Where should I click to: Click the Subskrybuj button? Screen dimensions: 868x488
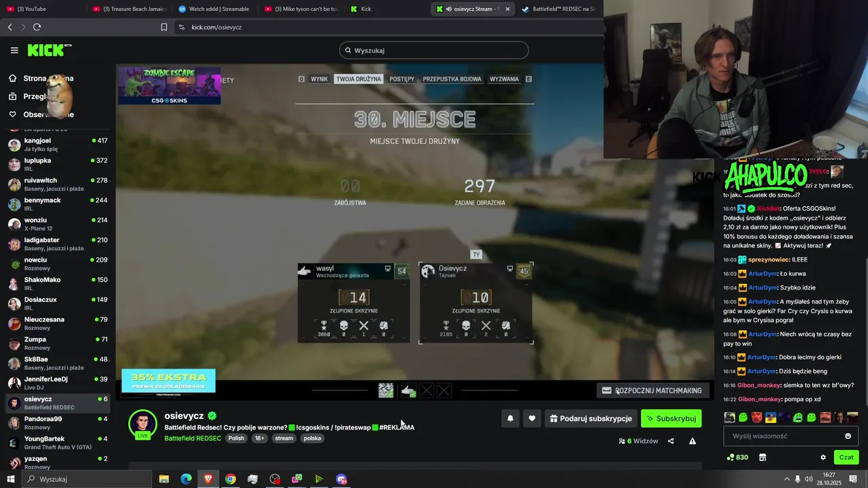click(671, 419)
